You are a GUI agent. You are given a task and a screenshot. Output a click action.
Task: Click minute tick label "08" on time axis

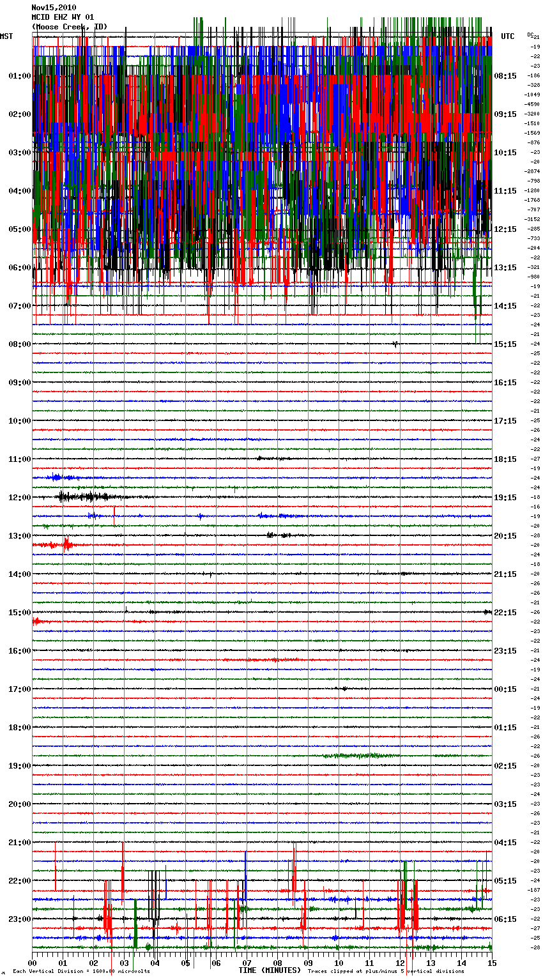pos(277,963)
